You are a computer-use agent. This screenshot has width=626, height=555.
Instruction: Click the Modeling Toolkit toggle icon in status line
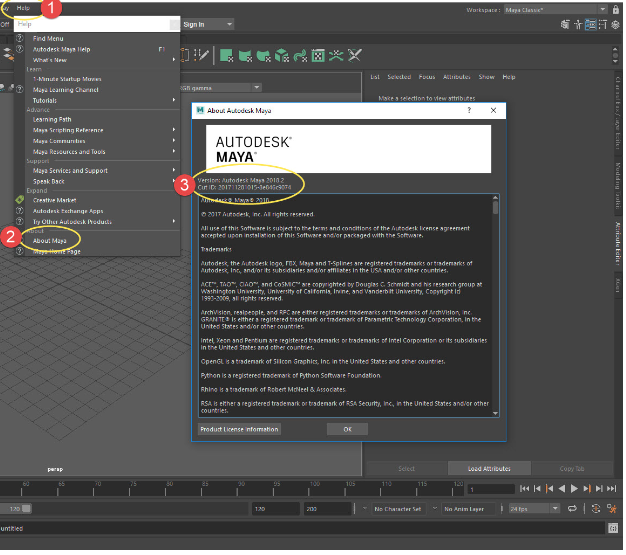[565, 25]
